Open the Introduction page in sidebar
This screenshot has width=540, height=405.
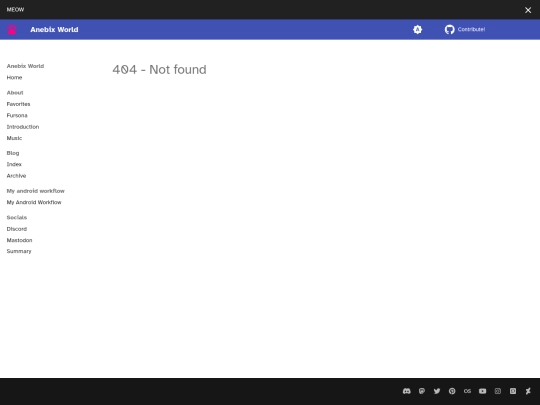pyautogui.click(x=23, y=127)
